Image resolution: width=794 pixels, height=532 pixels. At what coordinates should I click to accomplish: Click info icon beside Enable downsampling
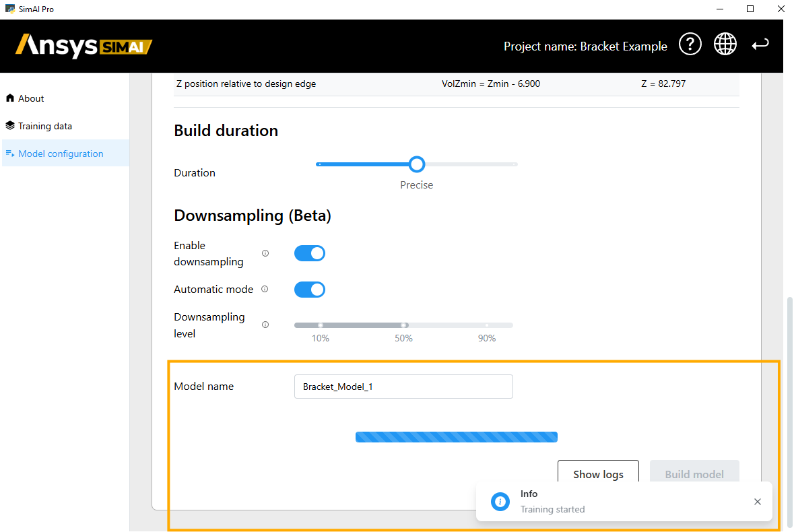[265, 253]
